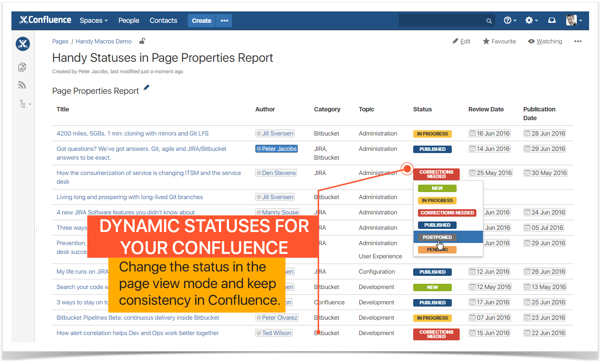This screenshot has width=604, height=364.
Task: Open the notifications tray icon
Action: pos(552,21)
